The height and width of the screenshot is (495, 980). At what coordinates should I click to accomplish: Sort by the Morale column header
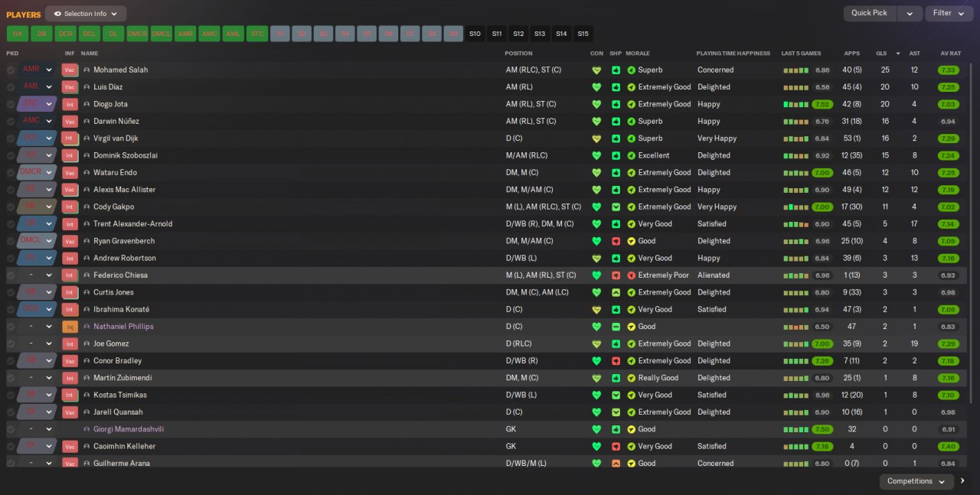[x=638, y=54]
